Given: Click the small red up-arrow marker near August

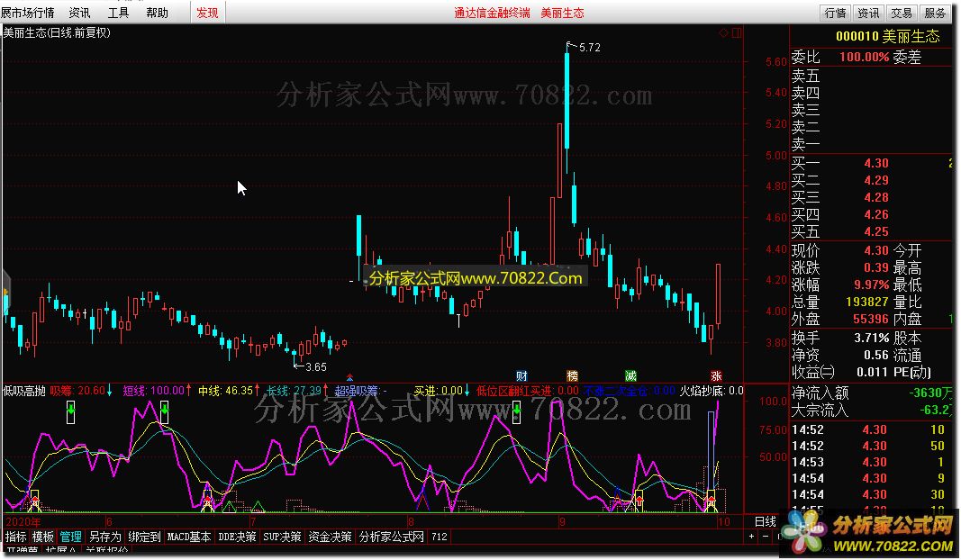Looking at the screenshot, I should [349, 377].
